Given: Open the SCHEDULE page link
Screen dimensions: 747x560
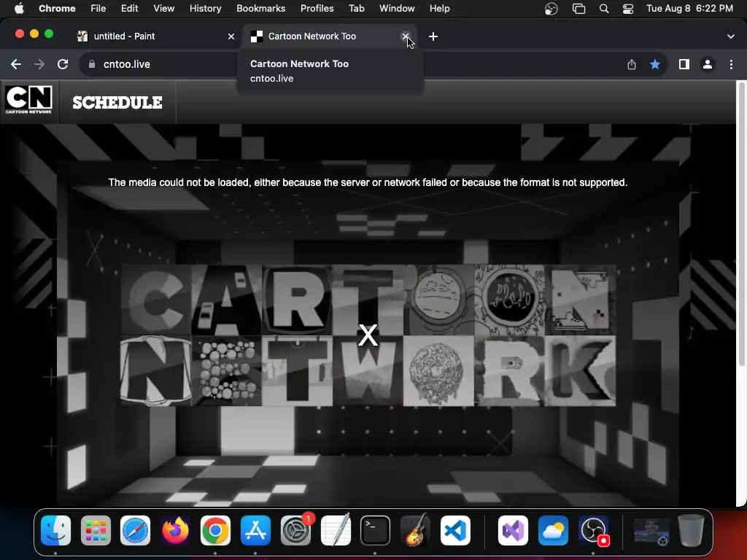Looking at the screenshot, I should point(117,102).
